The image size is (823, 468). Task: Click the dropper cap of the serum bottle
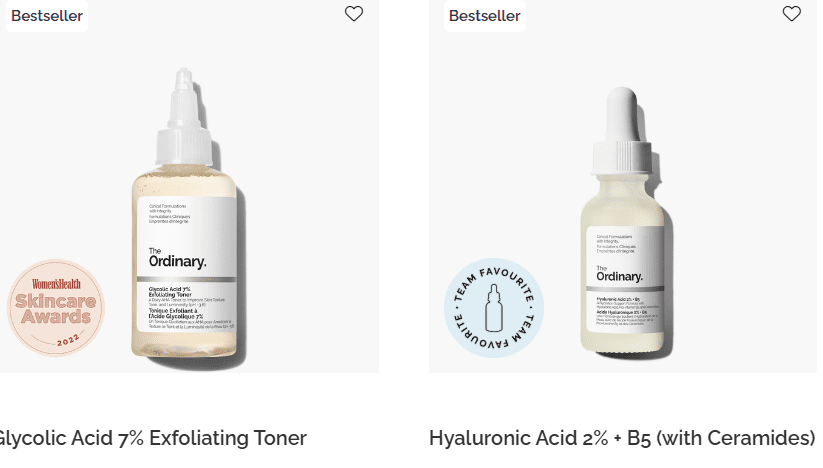point(623,131)
